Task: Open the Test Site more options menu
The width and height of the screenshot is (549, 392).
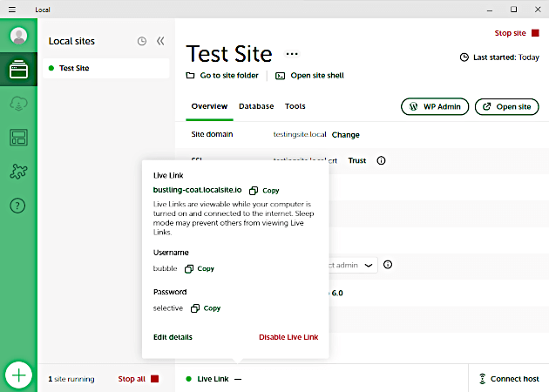Action: 292,54
